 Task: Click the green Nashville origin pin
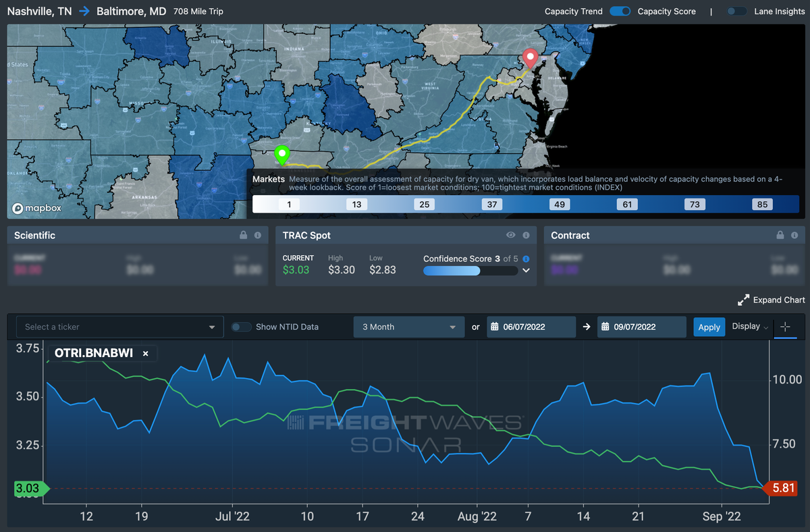coord(282,155)
